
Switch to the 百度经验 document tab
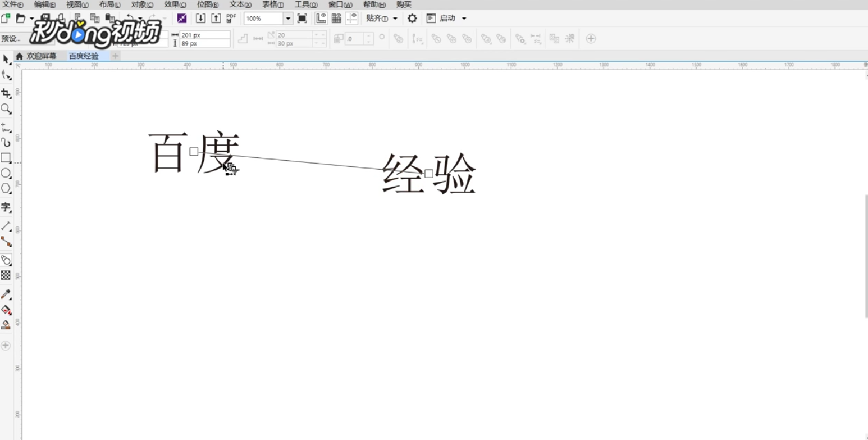(x=84, y=56)
